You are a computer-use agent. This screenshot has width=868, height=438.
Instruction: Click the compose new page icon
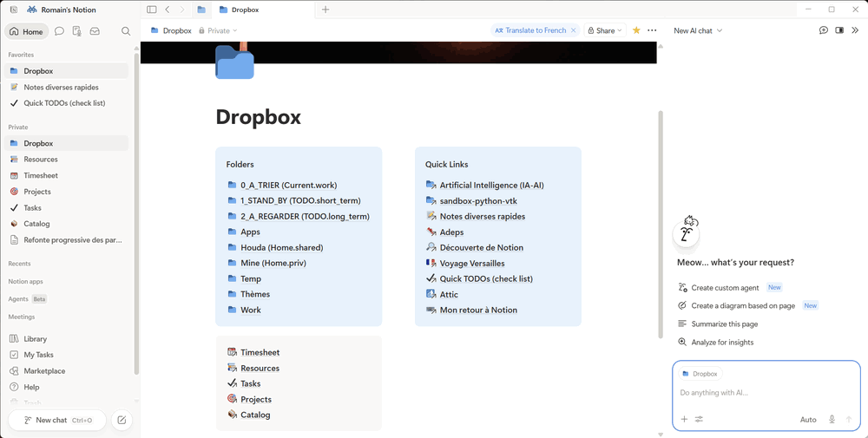[x=122, y=421]
